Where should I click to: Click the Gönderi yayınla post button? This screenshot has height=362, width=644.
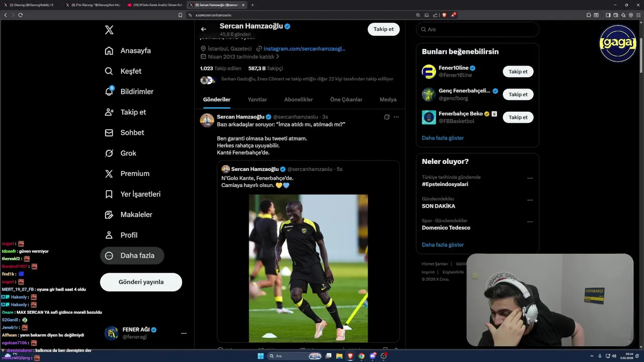pyautogui.click(x=141, y=282)
